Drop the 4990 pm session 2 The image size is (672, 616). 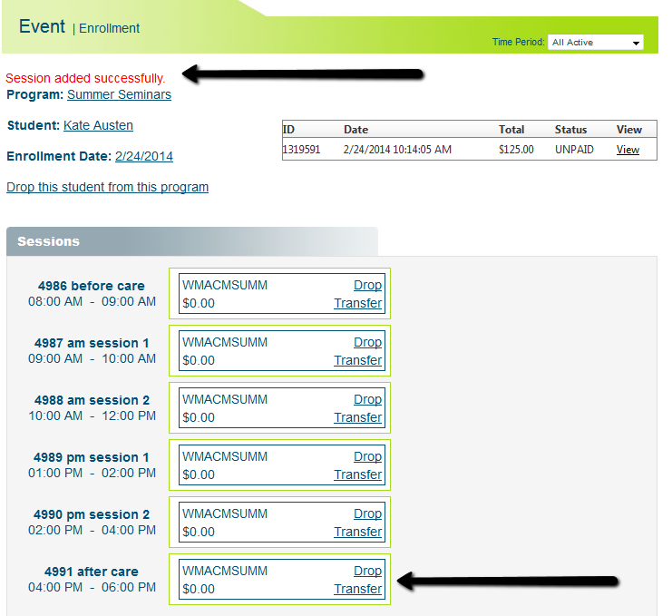click(367, 513)
